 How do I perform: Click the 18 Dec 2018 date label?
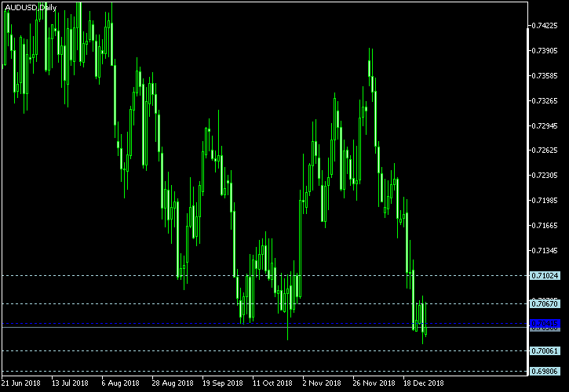coord(423,383)
